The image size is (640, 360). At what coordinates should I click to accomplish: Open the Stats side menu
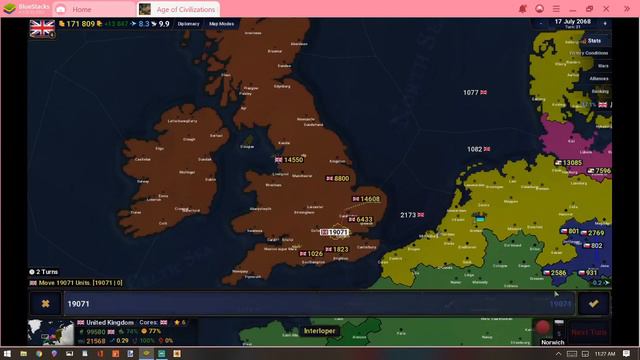(594, 41)
